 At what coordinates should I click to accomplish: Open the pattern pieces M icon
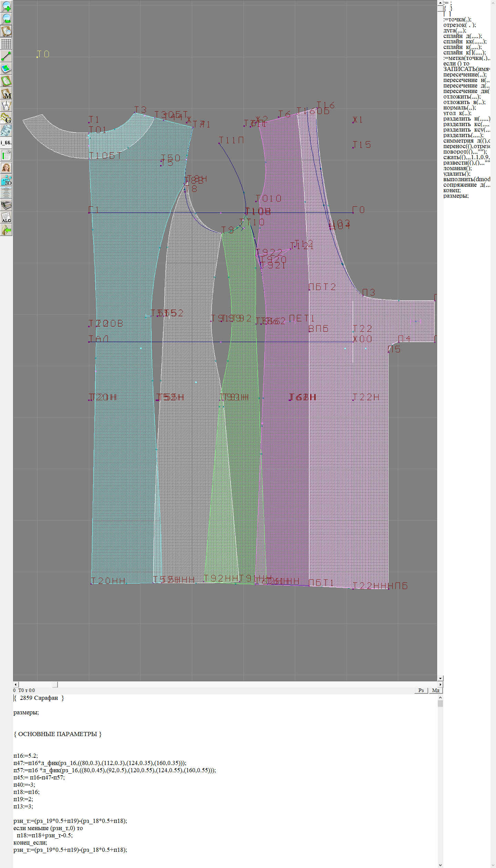[x=6, y=94]
